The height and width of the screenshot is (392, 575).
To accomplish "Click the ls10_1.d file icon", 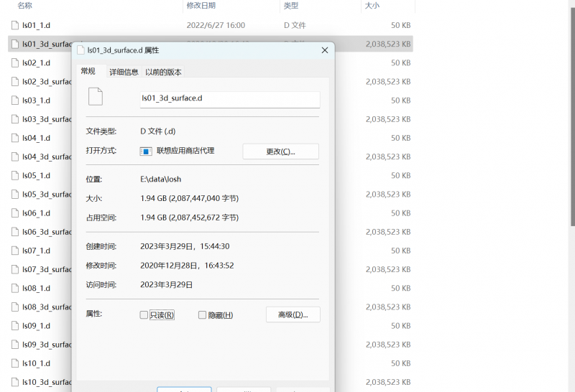I will click(15, 363).
